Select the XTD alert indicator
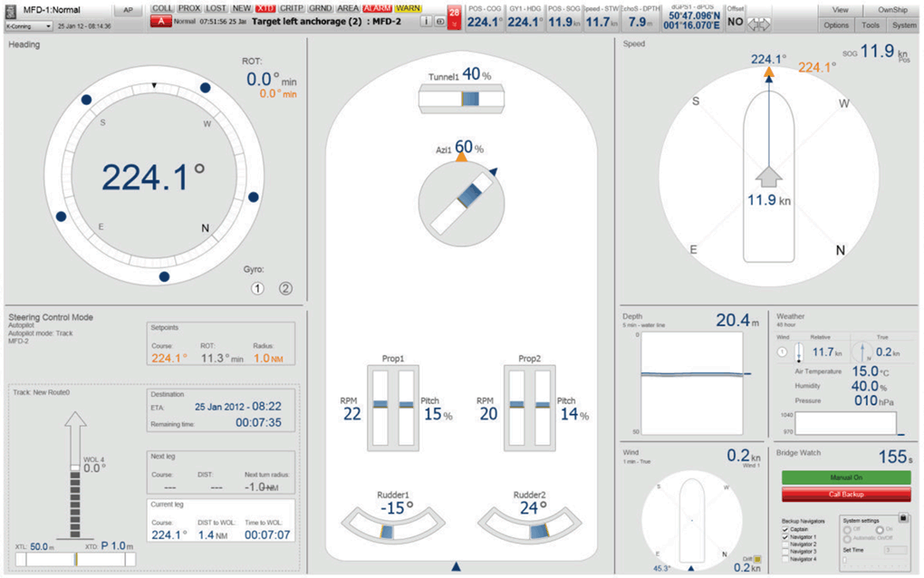The width and height of the screenshot is (924, 578). (x=266, y=7)
